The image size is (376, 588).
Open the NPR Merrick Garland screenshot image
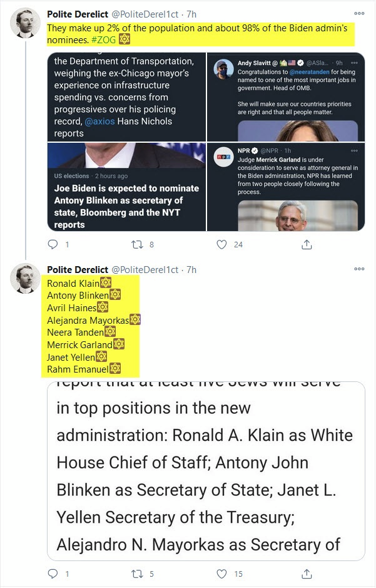click(x=287, y=187)
